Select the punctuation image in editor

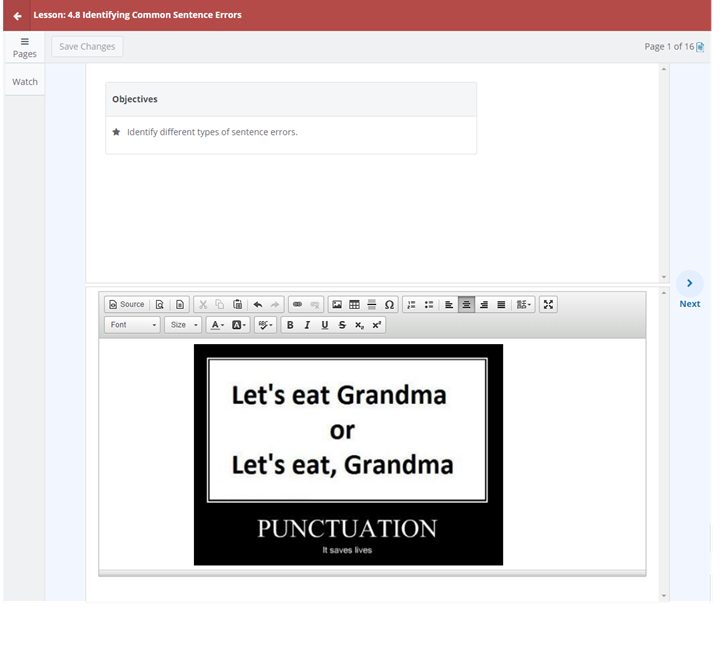coord(348,454)
